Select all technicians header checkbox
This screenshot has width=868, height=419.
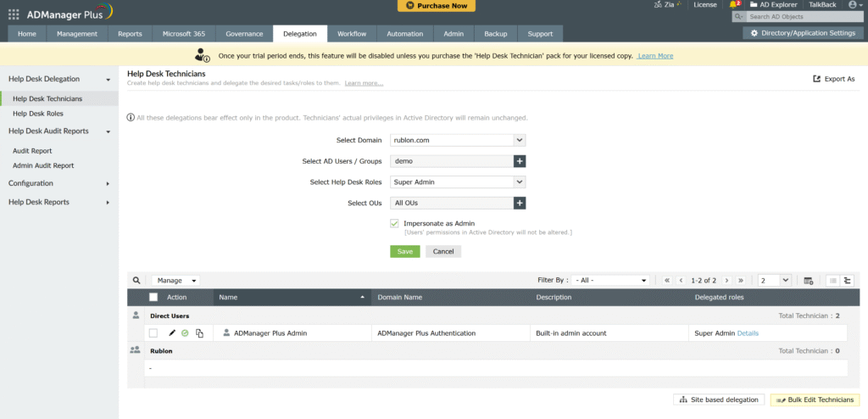[x=153, y=297]
